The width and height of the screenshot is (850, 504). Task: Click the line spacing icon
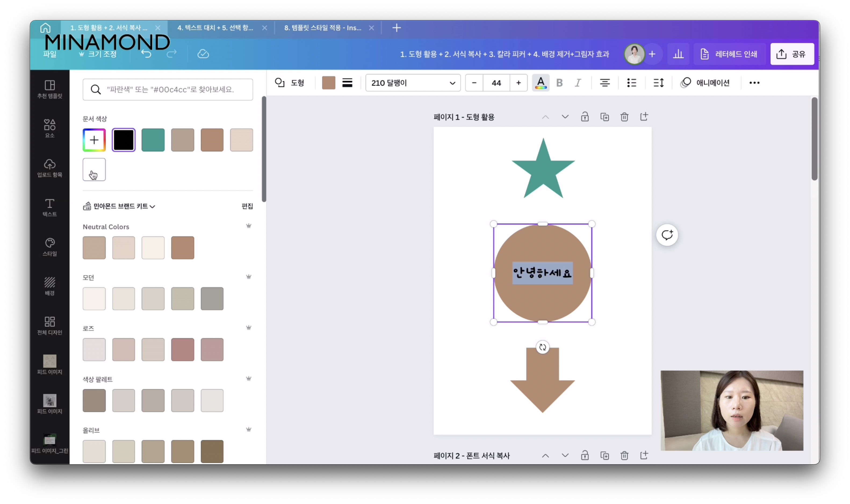pyautogui.click(x=658, y=83)
